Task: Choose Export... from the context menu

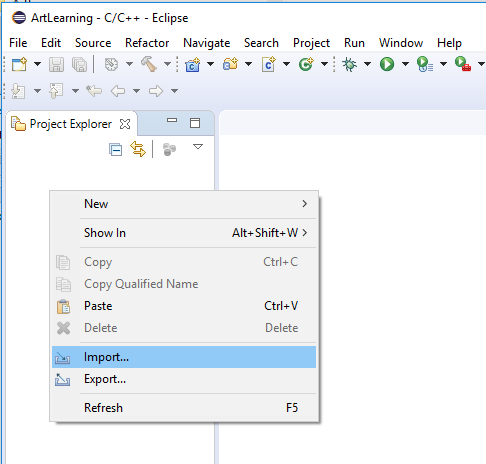Action: point(184,379)
